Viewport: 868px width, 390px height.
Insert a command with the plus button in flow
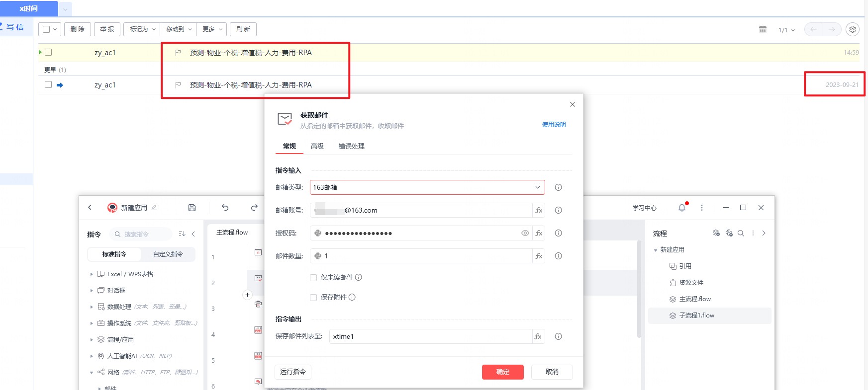pyautogui.click(x=247, y=295)
